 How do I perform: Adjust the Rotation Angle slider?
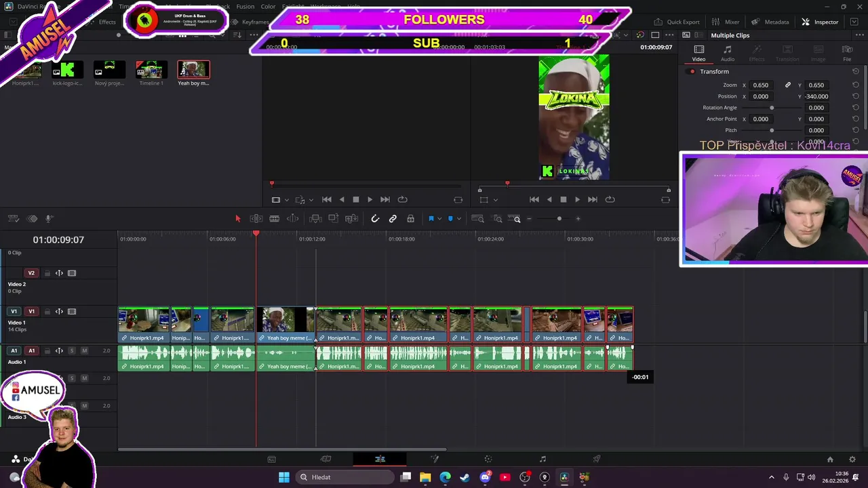pos(771,108)
